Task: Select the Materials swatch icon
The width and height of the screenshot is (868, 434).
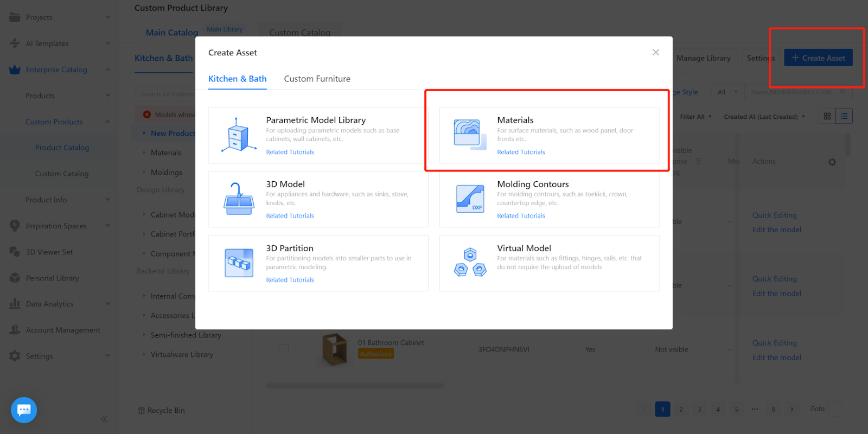Action: tap(470, 135)
